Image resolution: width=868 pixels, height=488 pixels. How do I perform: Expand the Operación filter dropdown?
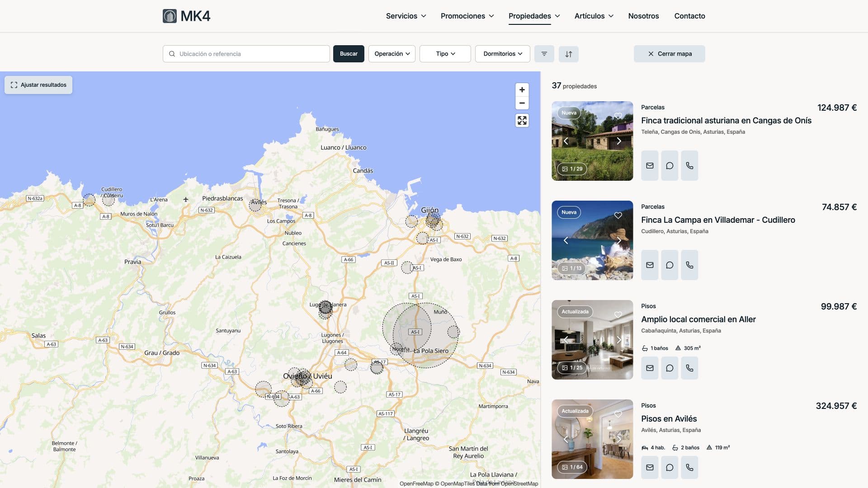(x=392, y=54)
